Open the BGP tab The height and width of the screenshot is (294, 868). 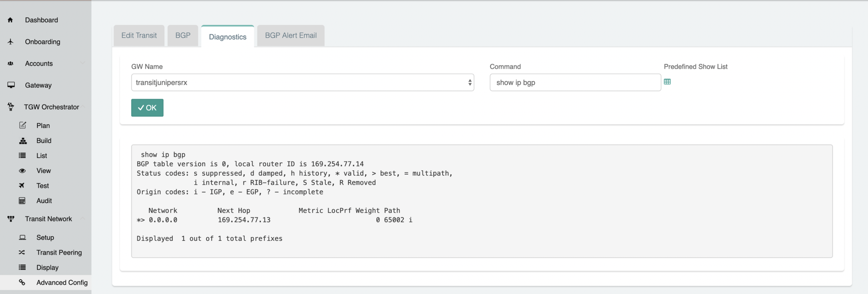click(183, 36)
